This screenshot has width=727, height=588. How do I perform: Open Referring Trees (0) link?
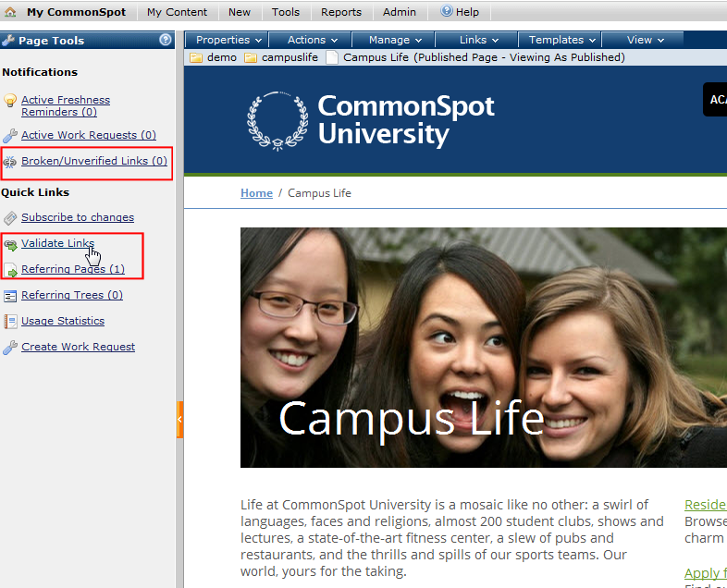(72, 295)
